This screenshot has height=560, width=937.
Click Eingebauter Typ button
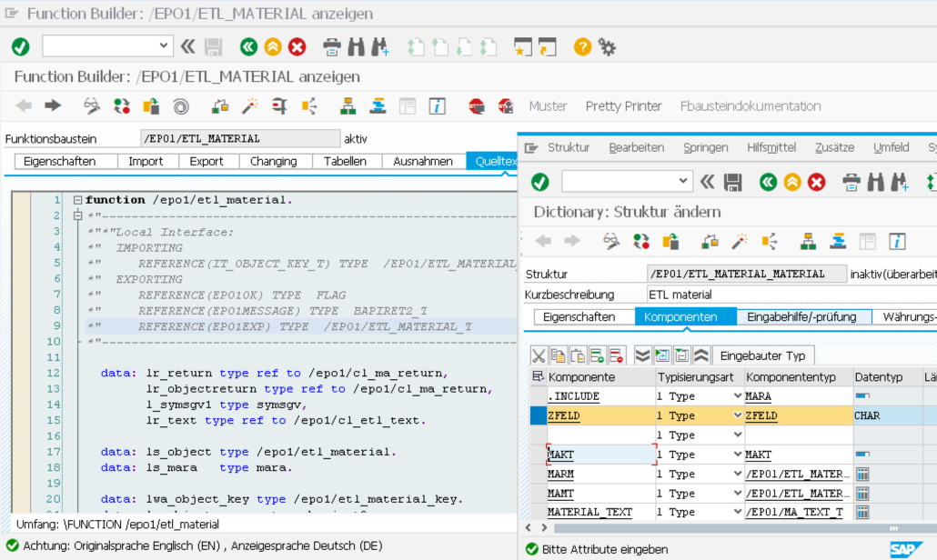click(762, 355)
